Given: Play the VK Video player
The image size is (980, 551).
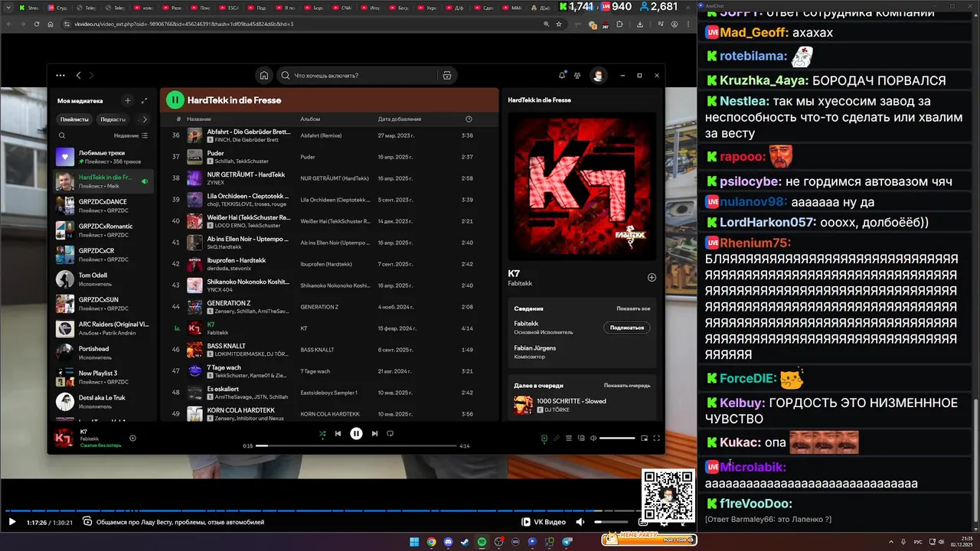Looking at the screenshot, I should click(11, 522).
